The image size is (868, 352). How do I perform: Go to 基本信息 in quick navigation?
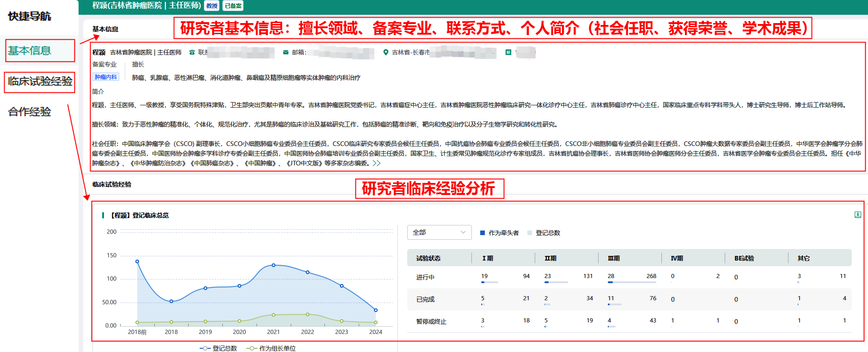30,51
